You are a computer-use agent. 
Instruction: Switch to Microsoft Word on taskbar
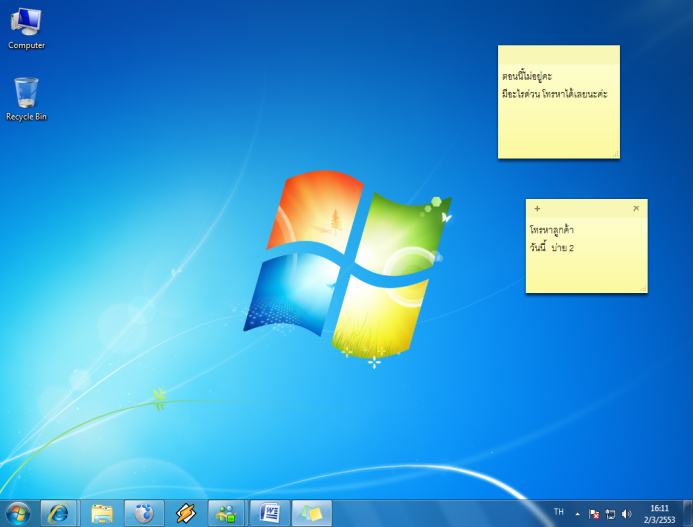pos(270,513)
